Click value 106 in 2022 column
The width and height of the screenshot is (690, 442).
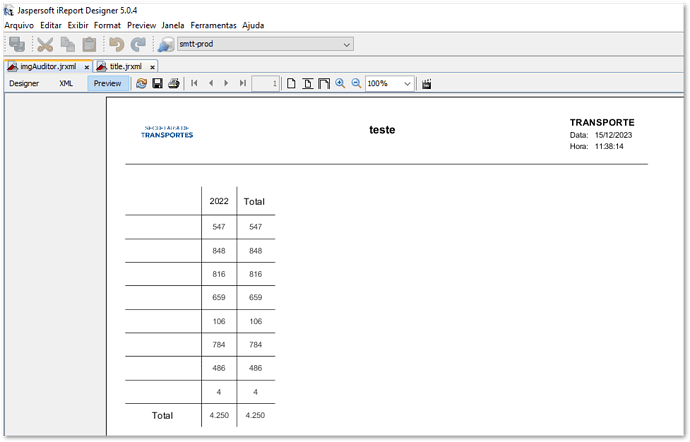point(219,321)
